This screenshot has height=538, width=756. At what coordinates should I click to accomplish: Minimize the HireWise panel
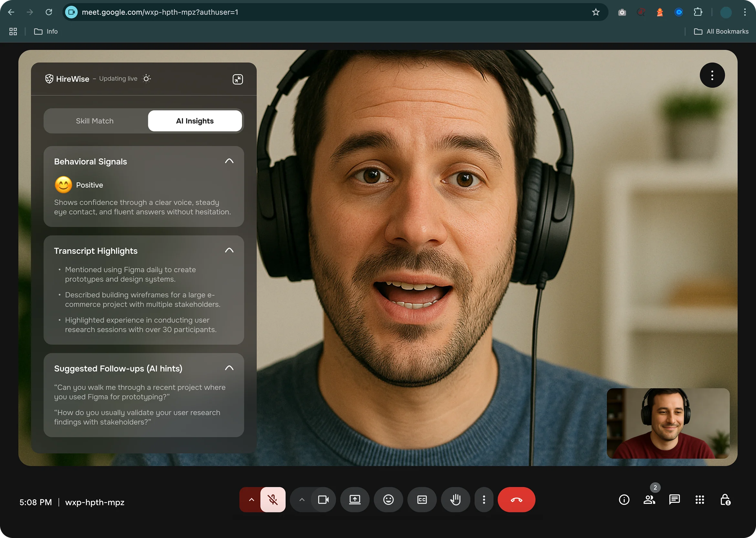(x=238, y=79)
